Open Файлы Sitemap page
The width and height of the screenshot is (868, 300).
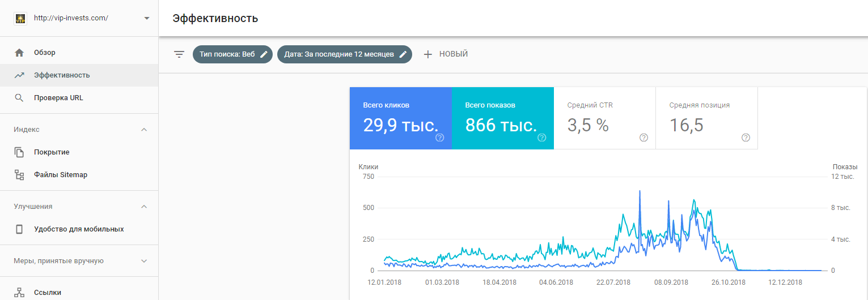tap(60, 175)
